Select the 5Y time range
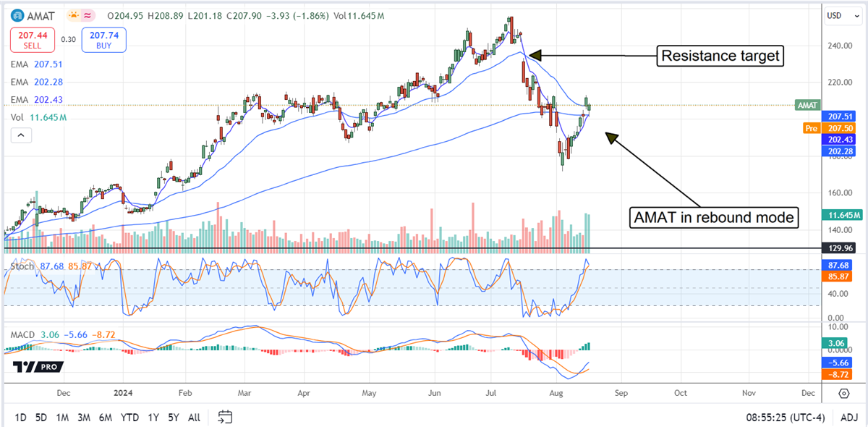 [174, 418]
